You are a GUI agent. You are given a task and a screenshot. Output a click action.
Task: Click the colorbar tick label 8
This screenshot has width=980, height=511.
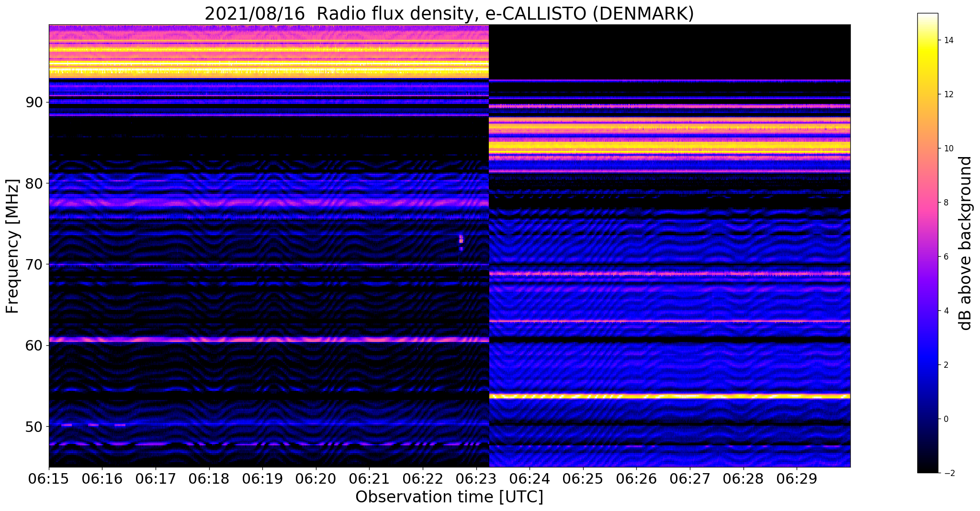click(945, 203)
